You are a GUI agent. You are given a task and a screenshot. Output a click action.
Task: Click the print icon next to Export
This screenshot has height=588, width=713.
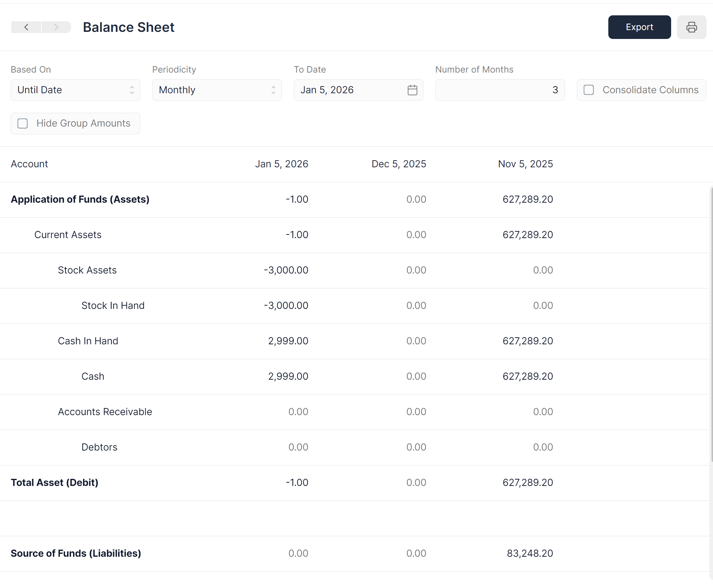[691, 27]
